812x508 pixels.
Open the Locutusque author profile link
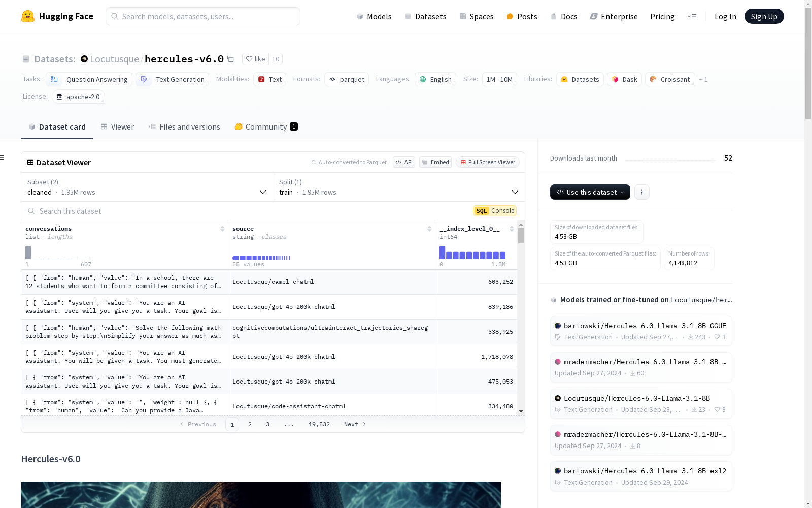click(x=115, y=59)
